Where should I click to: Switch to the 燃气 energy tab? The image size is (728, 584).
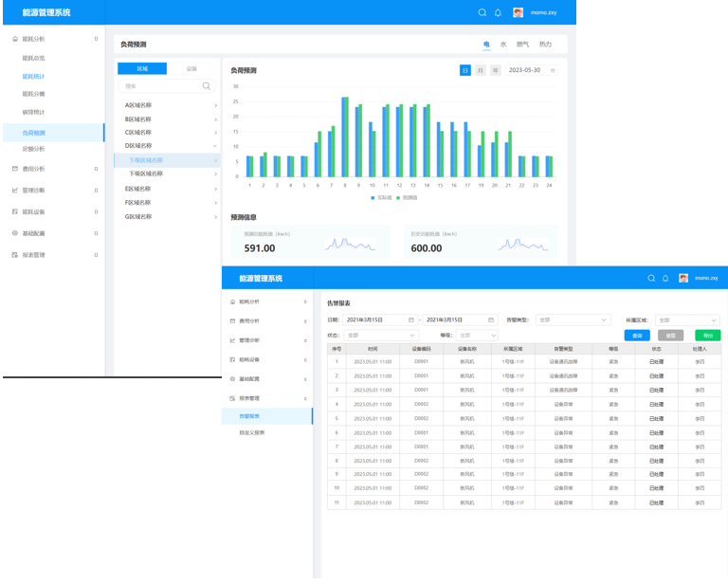[522, 45]
